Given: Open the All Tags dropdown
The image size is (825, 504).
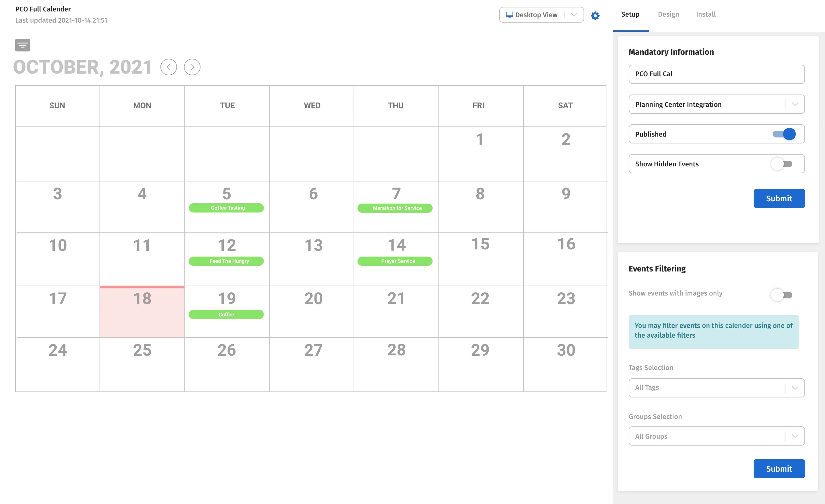Looking at the screenshot, I should (x=795, y=387).
